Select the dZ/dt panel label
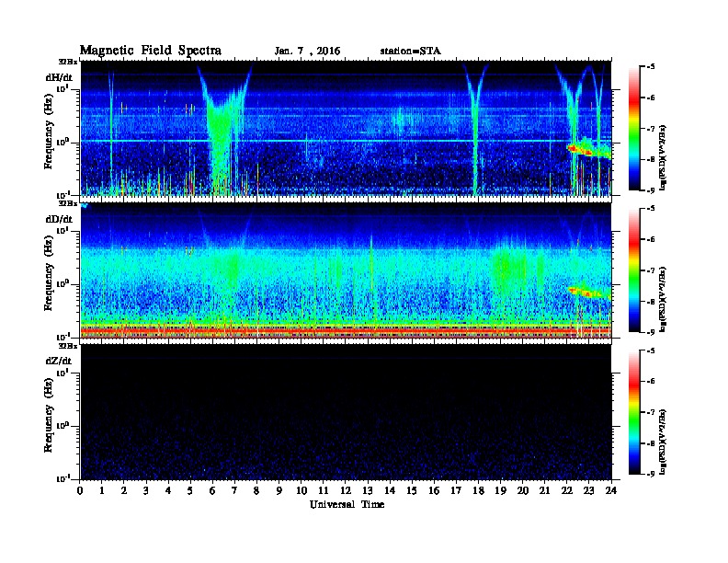This screenshot has width=728, height=563. [59, 361]
